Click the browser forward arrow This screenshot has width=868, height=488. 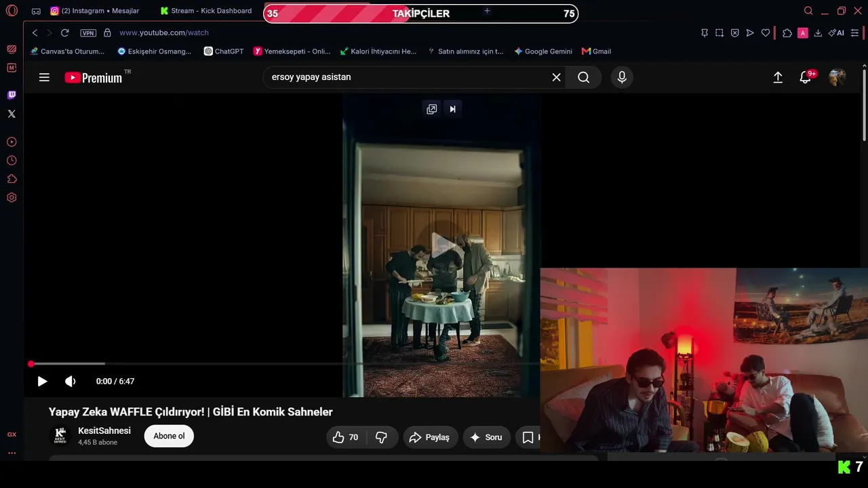pos(49,33)
